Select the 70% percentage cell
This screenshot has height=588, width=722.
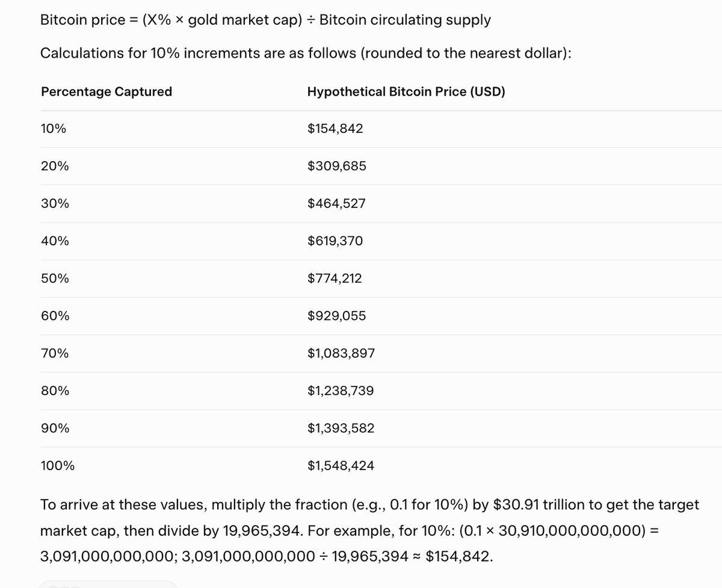pyautogui.click(x=55, y=354)
